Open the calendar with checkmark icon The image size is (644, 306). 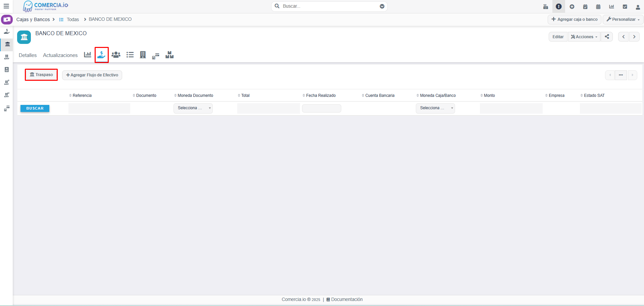[x=585, y=7]
